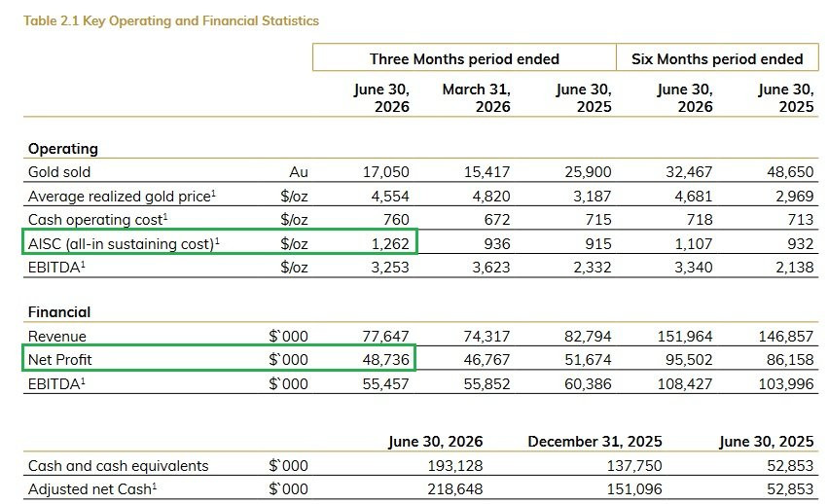828x504 pixels.
Task: Click the Average realized gold price label
Action: click(122, 196)
